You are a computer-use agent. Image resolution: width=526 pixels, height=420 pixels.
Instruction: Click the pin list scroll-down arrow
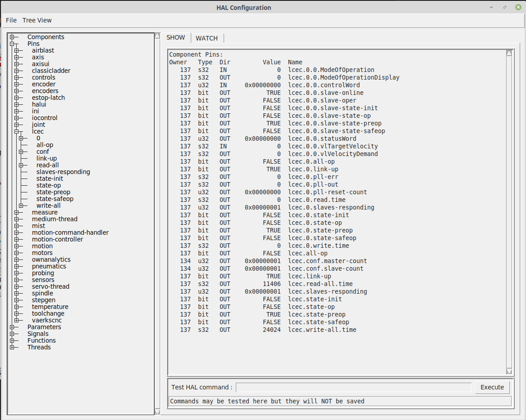pos(509,371)
